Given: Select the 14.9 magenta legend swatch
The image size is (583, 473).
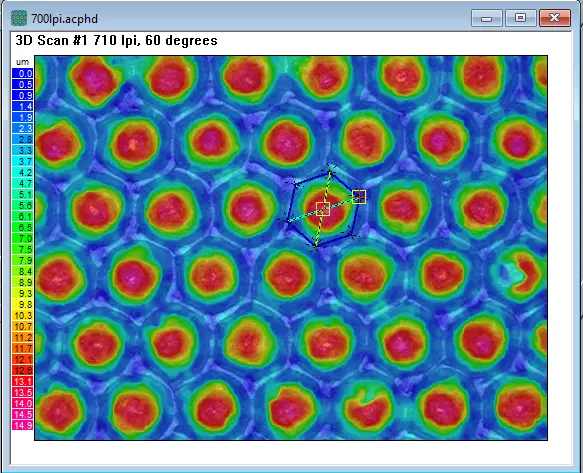Looking at the screenshot, I should point(22,425).
